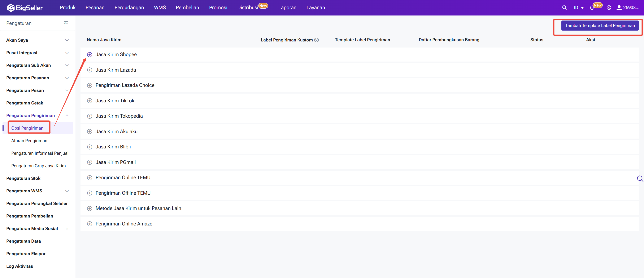Expand Jasa Kirim TikTok row
Viewport: 644px width, 278px height.
[x=90, y=101]
